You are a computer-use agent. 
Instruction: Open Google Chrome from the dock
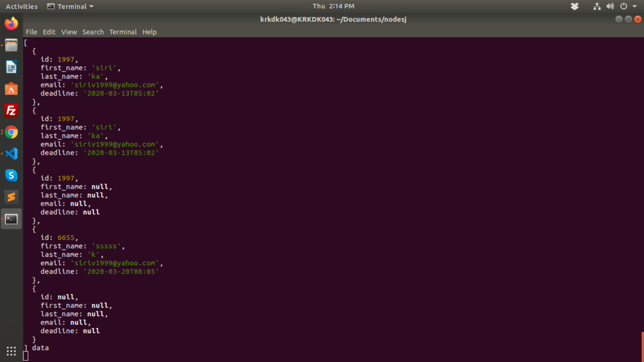(11, 132)
